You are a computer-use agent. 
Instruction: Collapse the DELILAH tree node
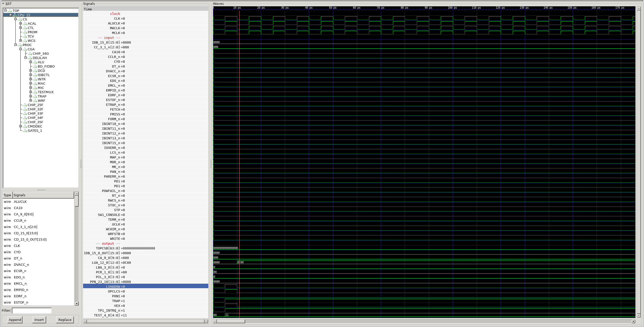point(25,58)
